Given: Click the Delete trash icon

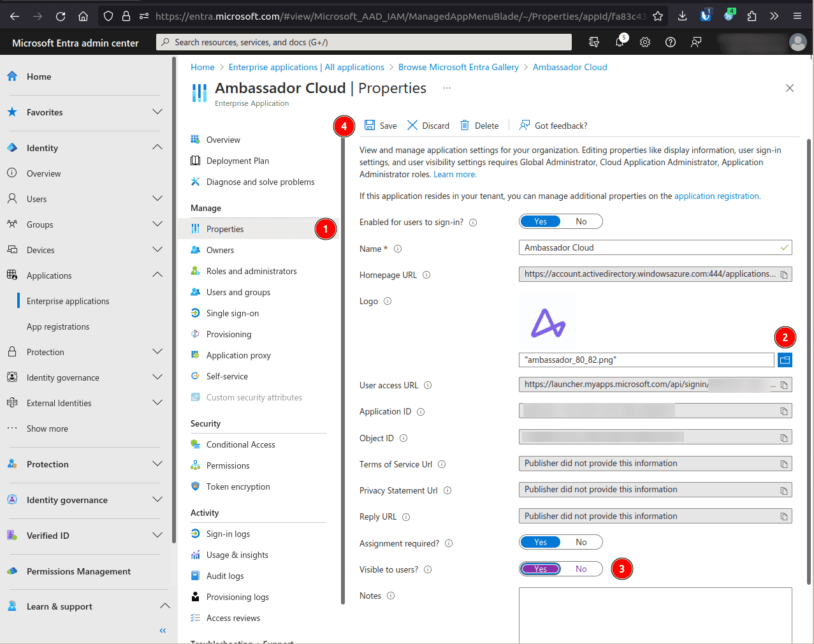Looking at the screenshot, I should 465,125.
